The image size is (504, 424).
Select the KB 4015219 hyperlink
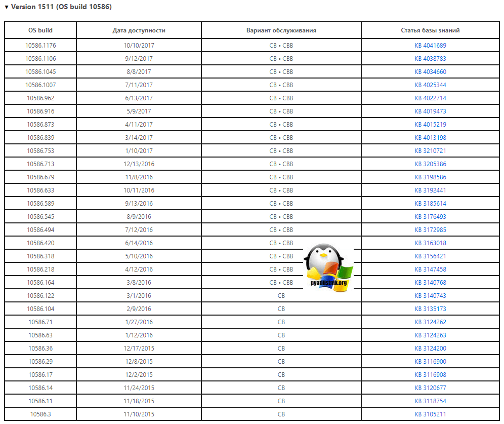click(x=430, y=125)
